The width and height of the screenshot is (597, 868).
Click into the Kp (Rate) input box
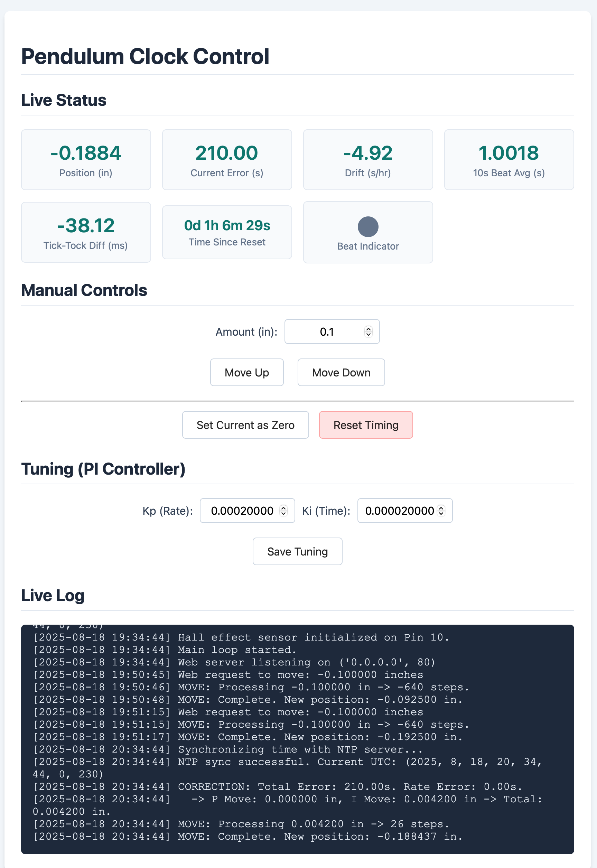point(242,511)
